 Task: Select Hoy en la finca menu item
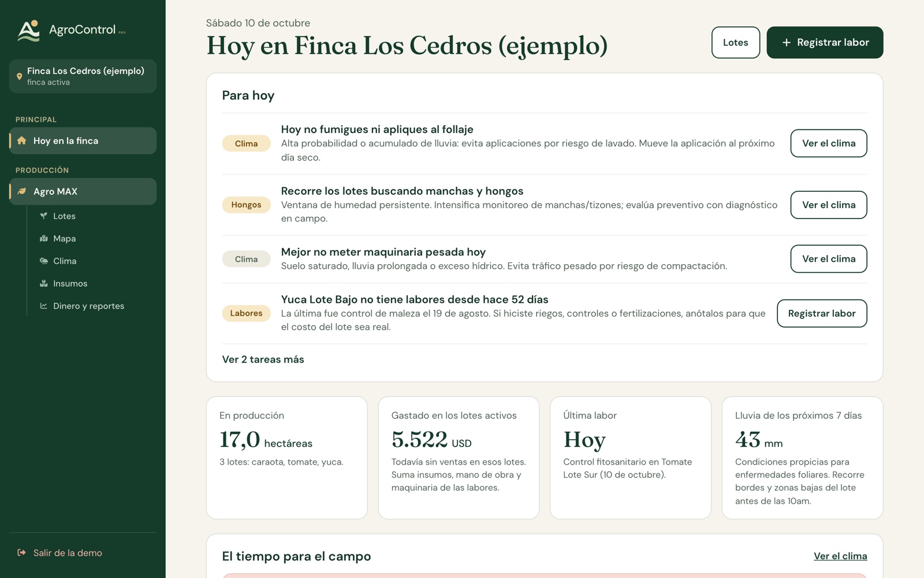(x=83, y=140)
